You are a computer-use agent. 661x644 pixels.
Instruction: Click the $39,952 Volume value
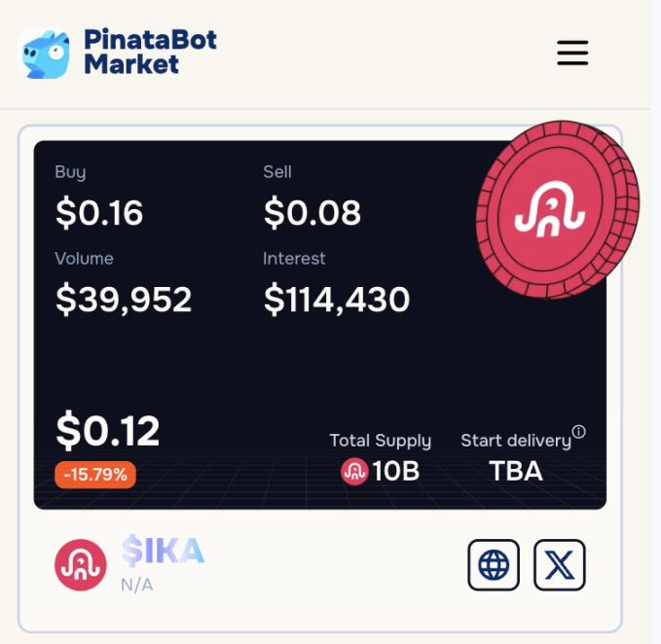(124, 300)
